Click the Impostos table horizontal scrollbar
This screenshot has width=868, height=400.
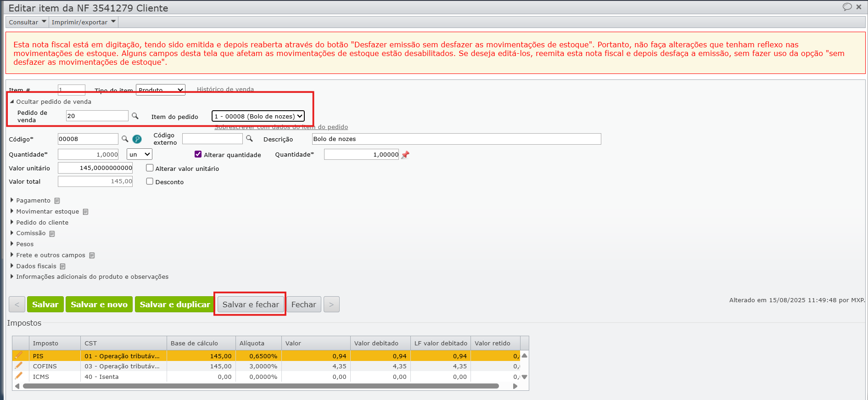(261, 386)
